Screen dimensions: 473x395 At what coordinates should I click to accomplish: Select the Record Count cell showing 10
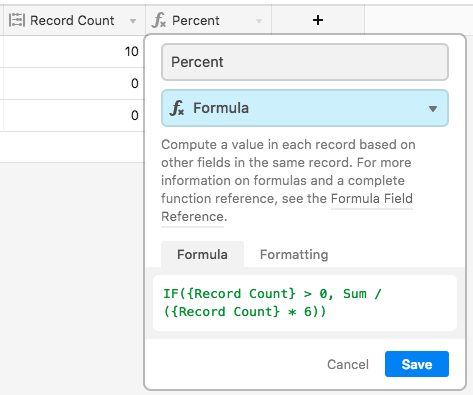click(x=74, y=52)
